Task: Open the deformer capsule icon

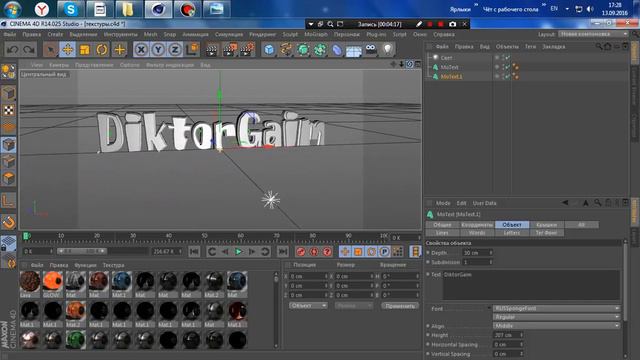Action: point(337,50)
